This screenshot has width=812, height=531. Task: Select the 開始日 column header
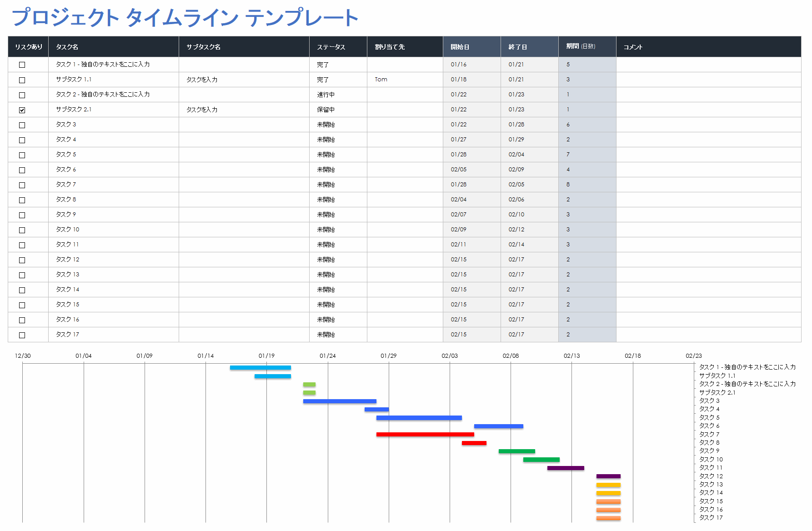(472, 47)
